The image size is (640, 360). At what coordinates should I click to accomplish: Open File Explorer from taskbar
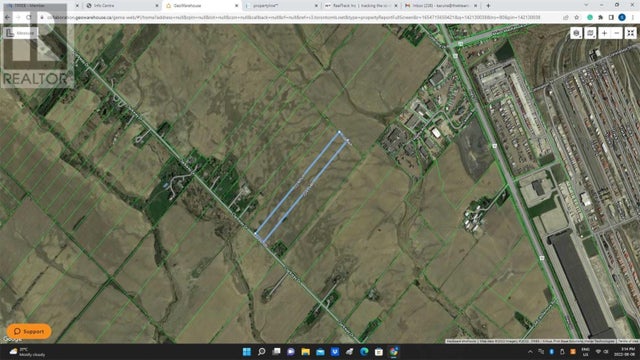point(306,351)
